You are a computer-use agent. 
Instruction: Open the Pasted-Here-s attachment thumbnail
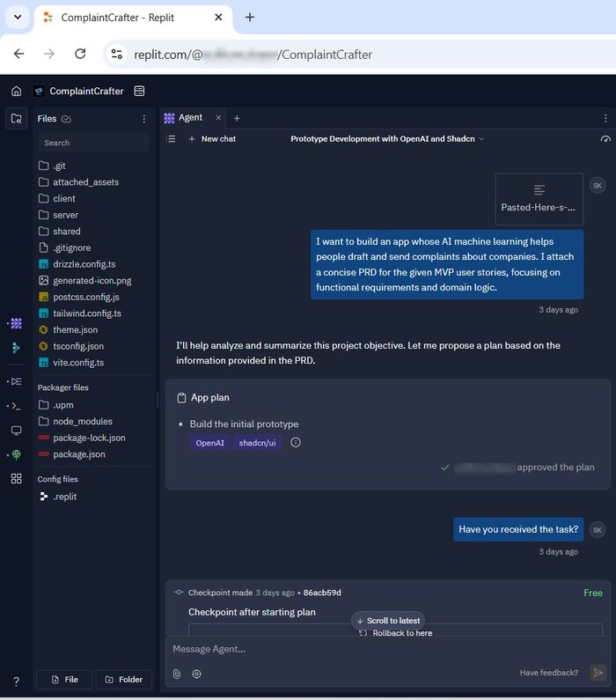pyautogui.click(x=539, y=198)
